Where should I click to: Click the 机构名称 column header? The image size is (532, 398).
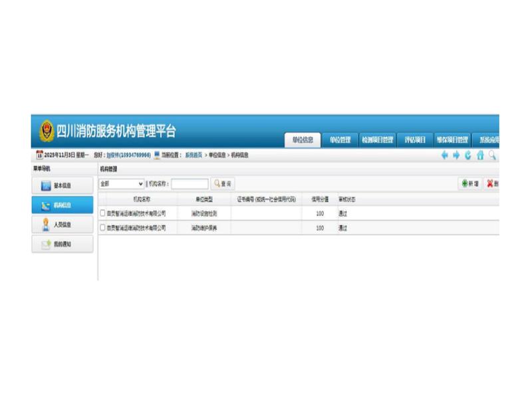pyautogui.click(x=142, y=199)
